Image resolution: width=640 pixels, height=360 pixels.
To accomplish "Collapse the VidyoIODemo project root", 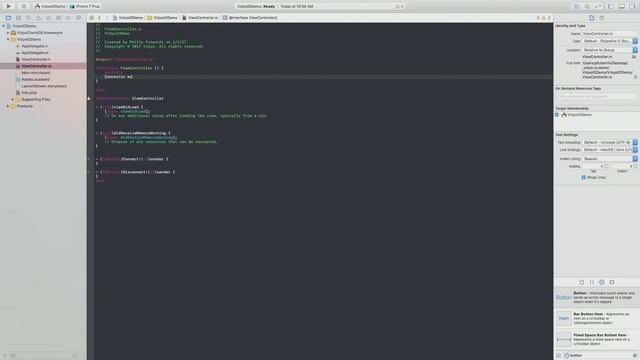I will point(4,26).
